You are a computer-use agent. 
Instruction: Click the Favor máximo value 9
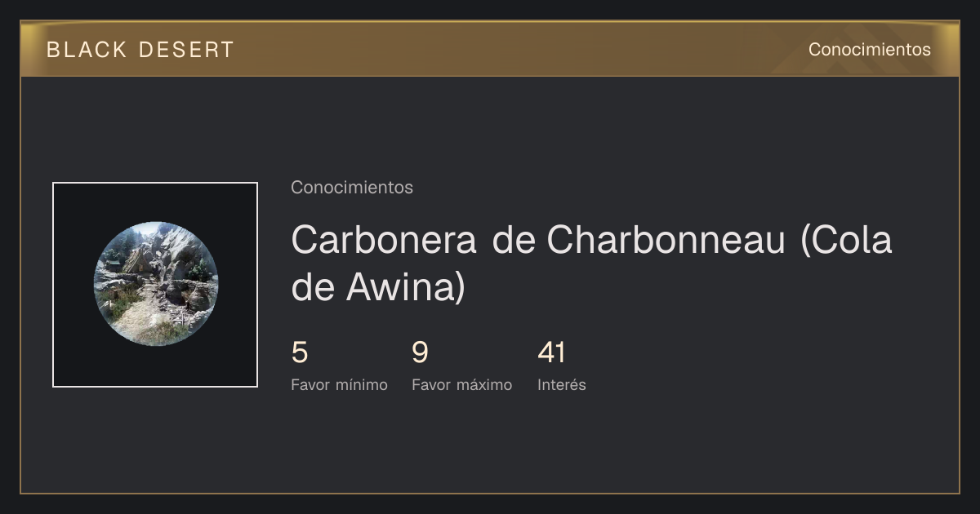420,352
